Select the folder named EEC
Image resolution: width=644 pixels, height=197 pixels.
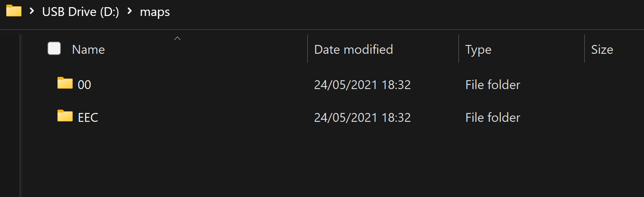pos(88,117)
